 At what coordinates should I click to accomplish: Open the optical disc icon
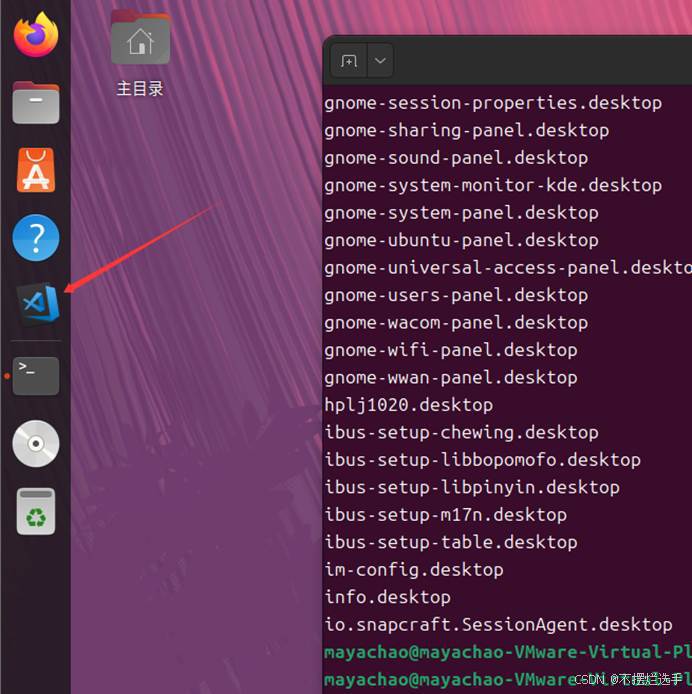36,443
